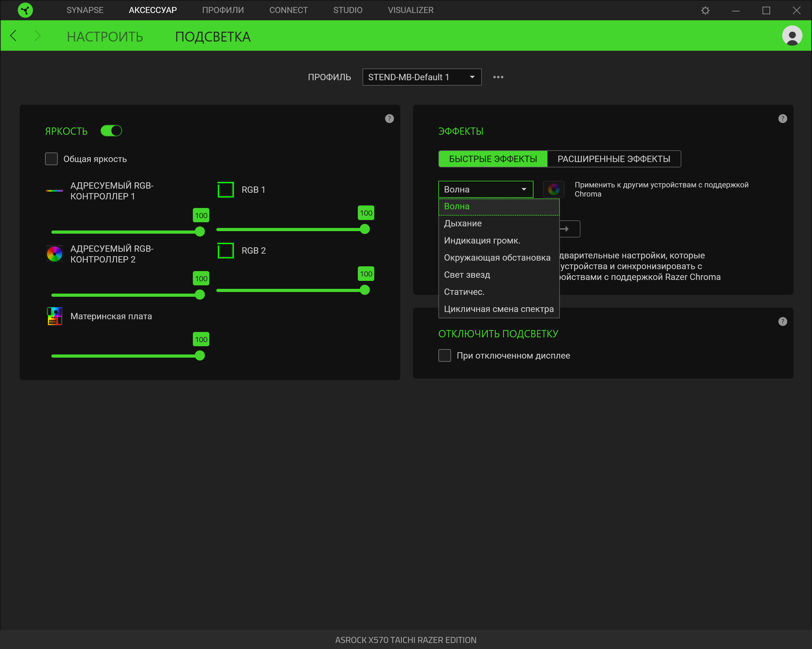The height and width of the screenshot is (649, 812).
Task: Open help icon in Brightness panel
Action: click(389, 119)
